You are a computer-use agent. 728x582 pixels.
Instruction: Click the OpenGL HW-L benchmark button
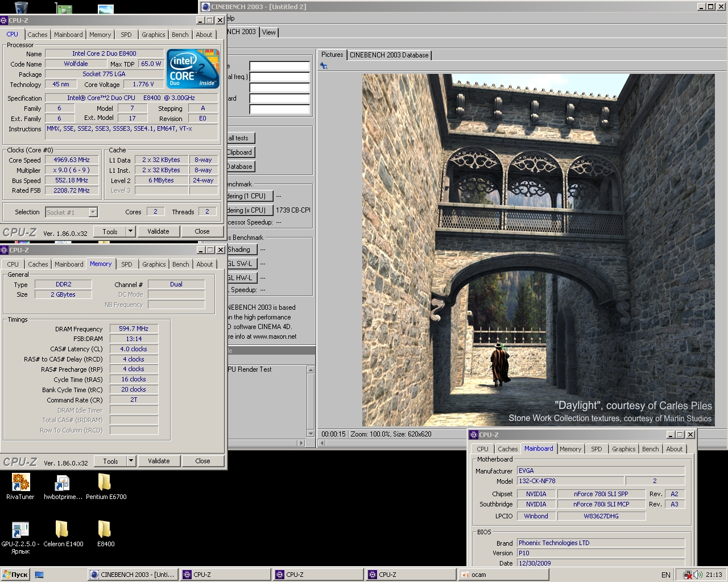(242, 278)
